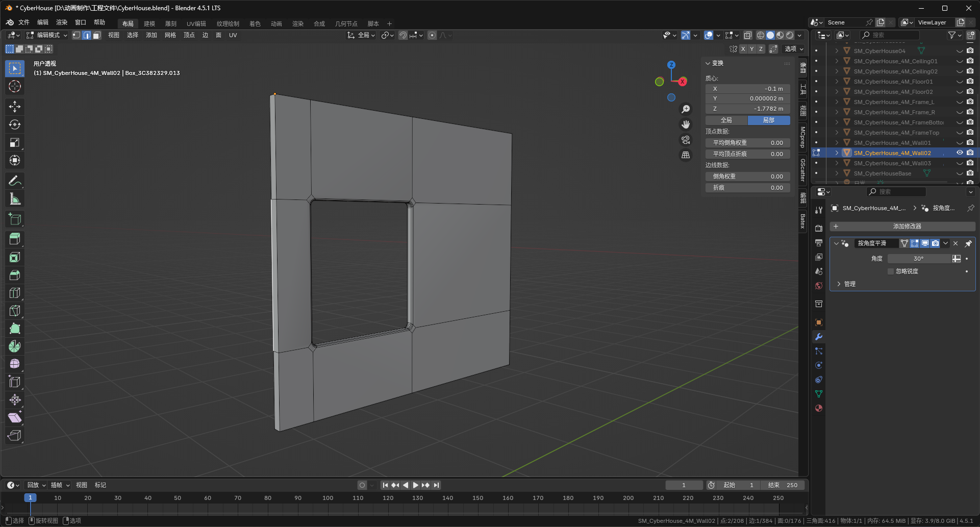
Task: Jump to the end frame
Action: [436, 485]
